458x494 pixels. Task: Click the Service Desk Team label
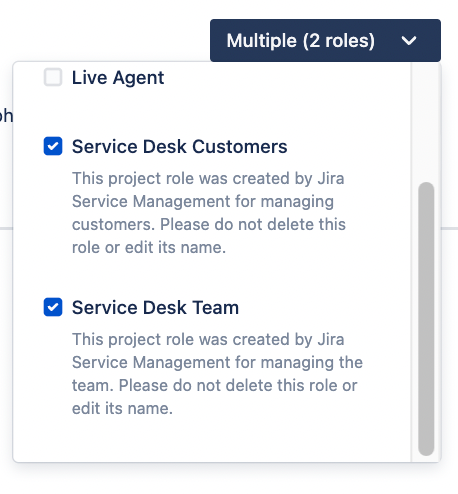(155, 307)
